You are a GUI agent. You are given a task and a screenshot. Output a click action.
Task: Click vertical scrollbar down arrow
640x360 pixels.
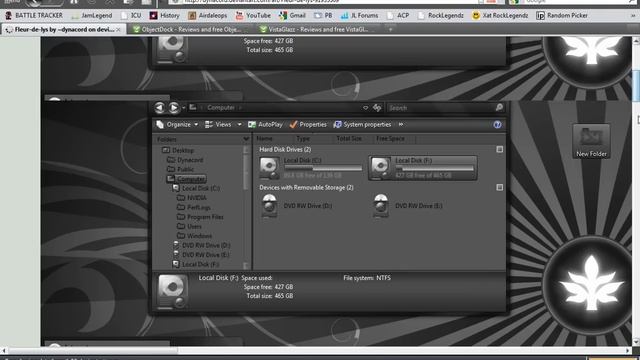pos(636,342)
